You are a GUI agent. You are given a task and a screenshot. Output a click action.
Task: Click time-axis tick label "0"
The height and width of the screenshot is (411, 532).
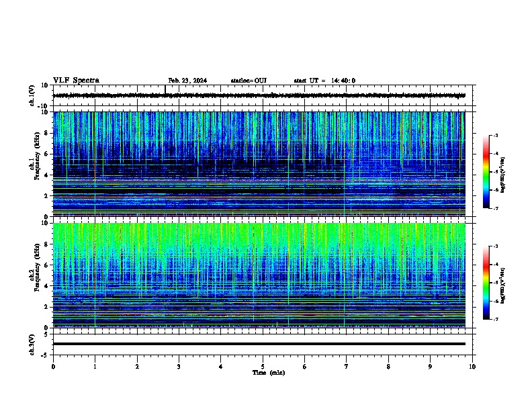point(53,367)
